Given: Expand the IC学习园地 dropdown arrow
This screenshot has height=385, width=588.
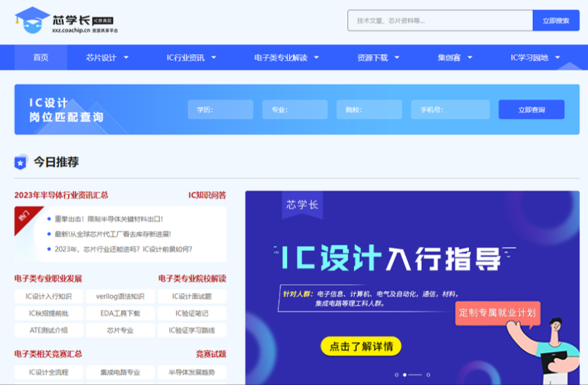Looking at the screenshot, I should tap(557, 57).
